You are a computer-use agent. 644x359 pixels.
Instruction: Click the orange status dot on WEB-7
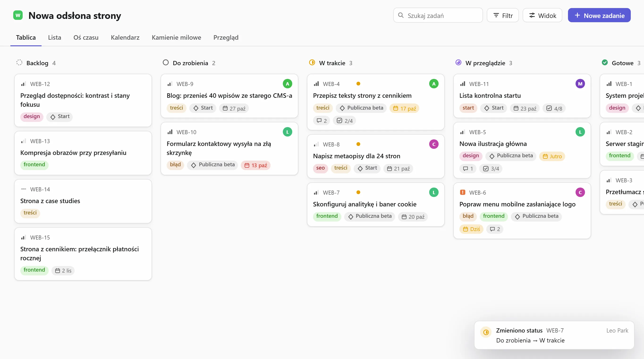pyautogui.click(x=358, y=192)
